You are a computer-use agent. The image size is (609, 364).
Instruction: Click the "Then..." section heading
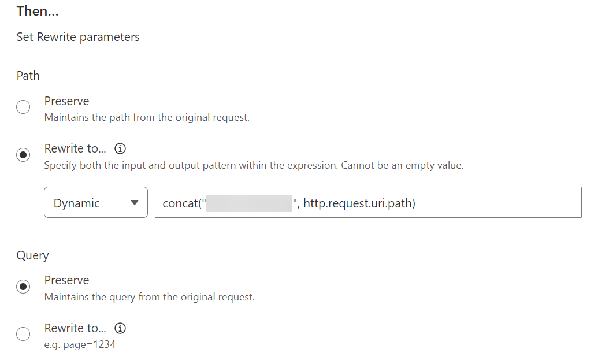point(38,11)
